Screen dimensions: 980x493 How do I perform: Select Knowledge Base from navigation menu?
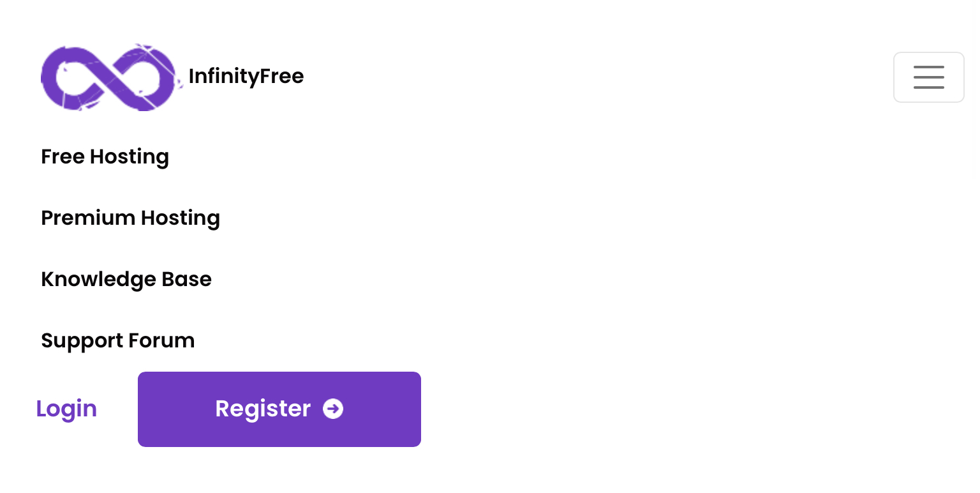pos(126,279)
